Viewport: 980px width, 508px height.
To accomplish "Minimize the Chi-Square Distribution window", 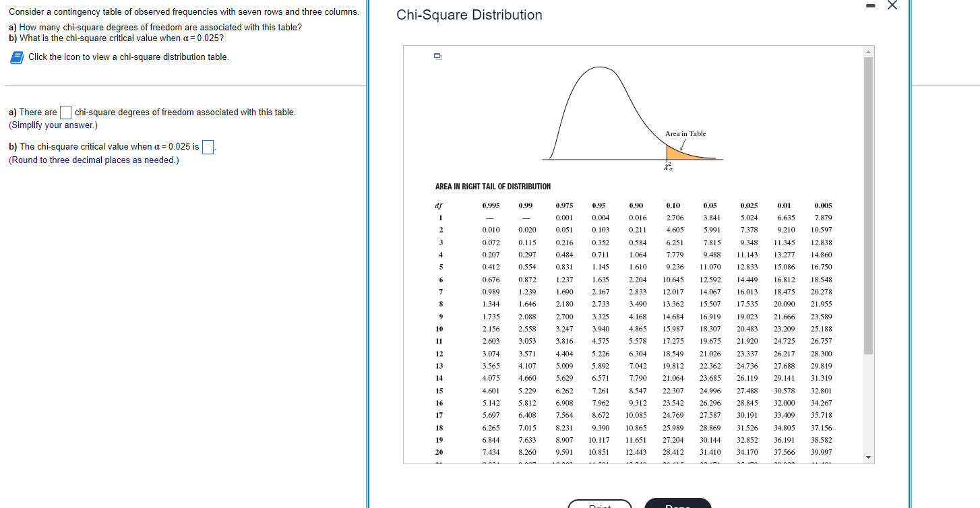I will point(869,5).
